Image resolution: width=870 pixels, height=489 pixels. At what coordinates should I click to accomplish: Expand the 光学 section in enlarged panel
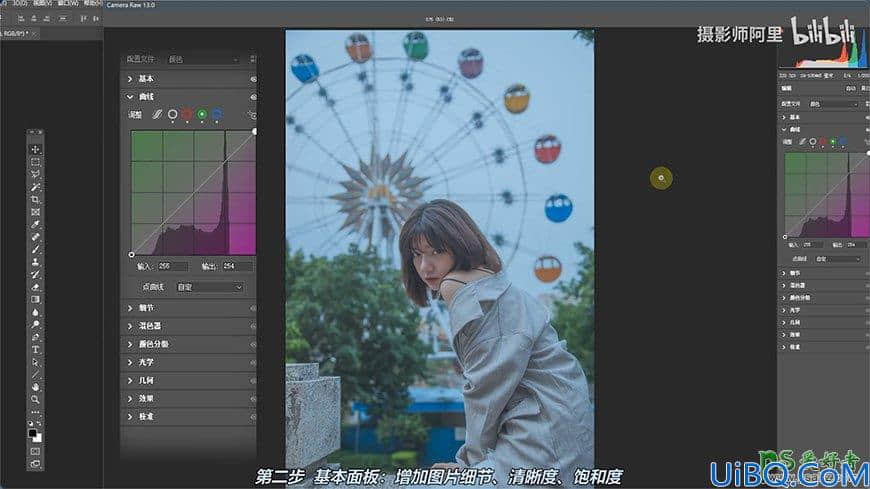(130, 362)
